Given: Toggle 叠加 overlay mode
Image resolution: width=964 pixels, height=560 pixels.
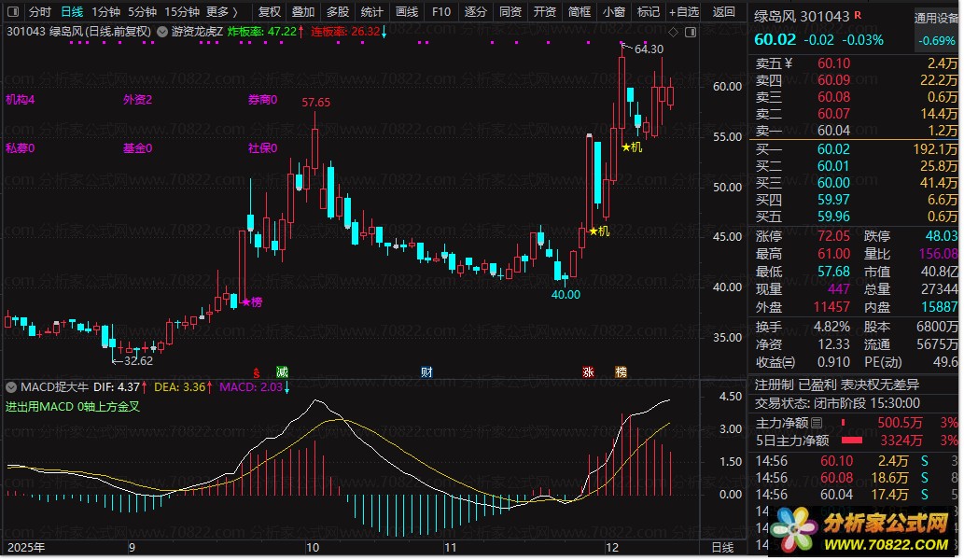Looking at the screenshot, I should (303, 12).
